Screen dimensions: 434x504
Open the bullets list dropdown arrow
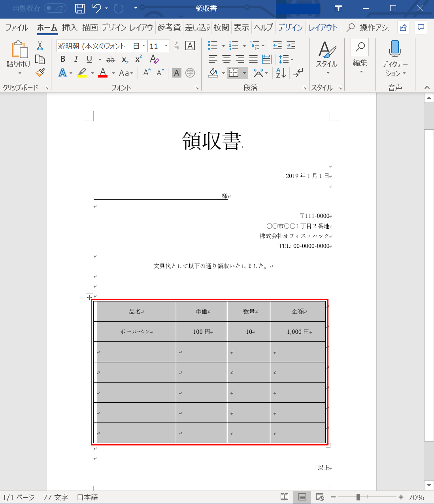pos(223,46)
